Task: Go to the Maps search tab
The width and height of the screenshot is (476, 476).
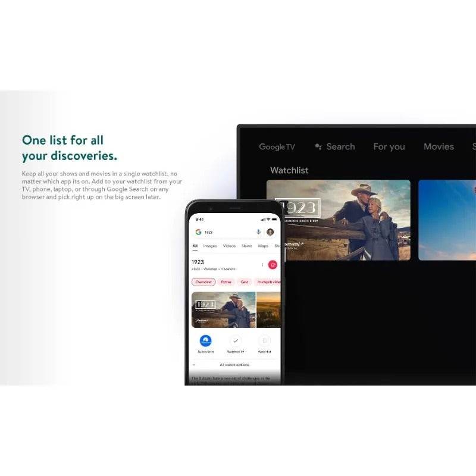Action: coord(263,246)
